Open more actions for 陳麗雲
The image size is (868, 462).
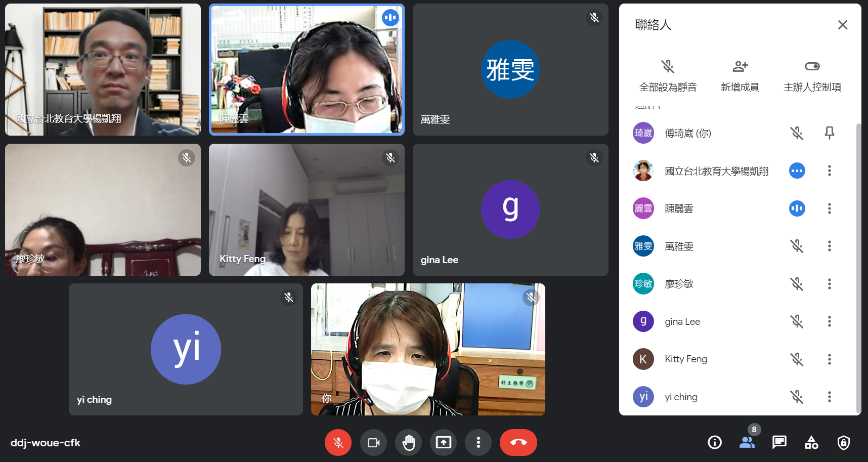tap(829, 208)
